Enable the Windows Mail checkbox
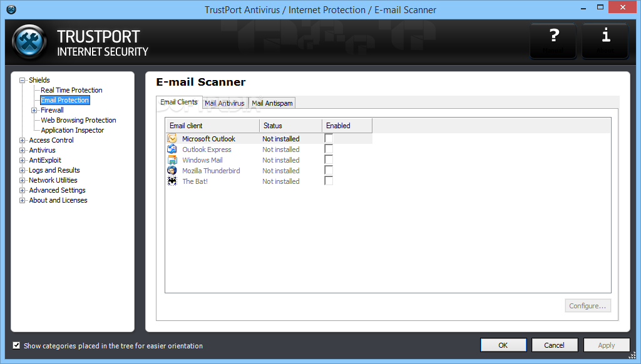641x364 pixels. pyautogui.click(x=329, y=159)
